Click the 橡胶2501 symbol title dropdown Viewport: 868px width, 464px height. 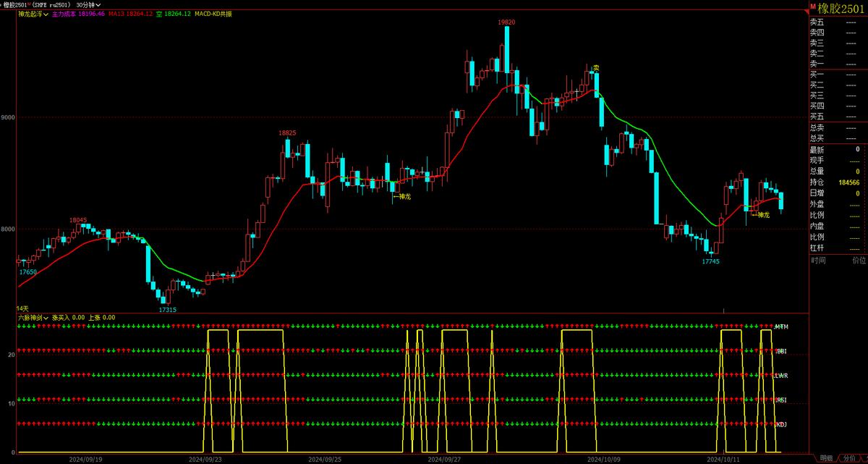click(x=20, y=4)
